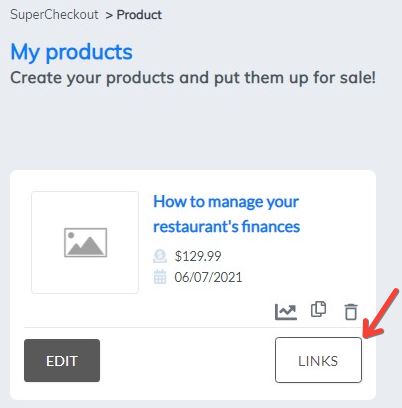Click the price coin icon beside $129.99
402x408 pixels.
(160, 256)
